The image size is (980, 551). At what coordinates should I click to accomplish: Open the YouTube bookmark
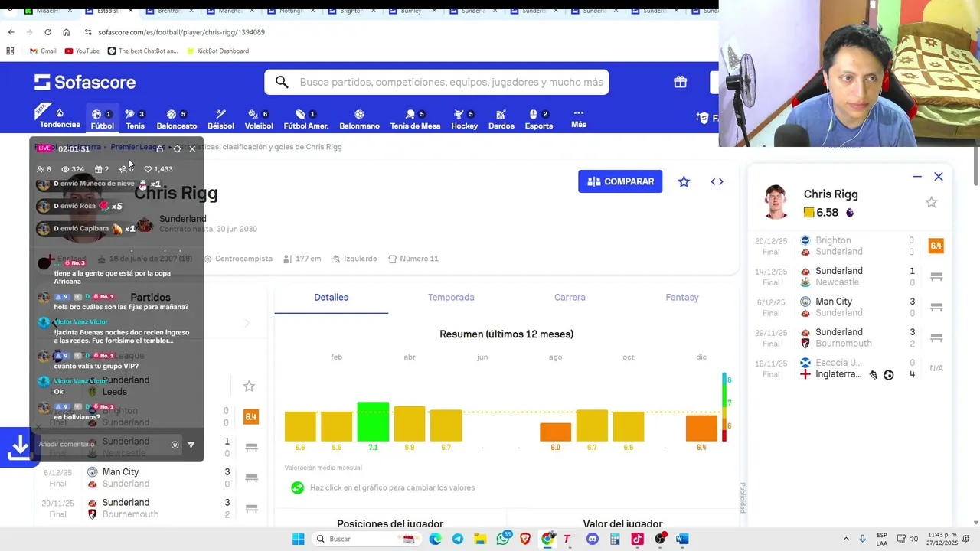(82, 51)
